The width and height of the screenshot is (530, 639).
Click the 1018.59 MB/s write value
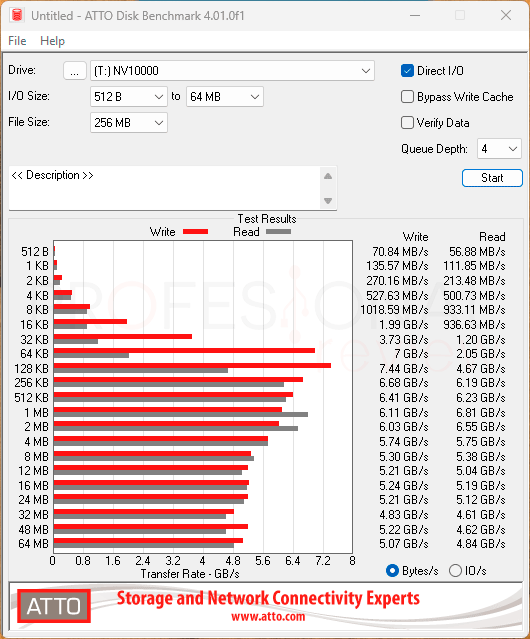tap(394, 310)
